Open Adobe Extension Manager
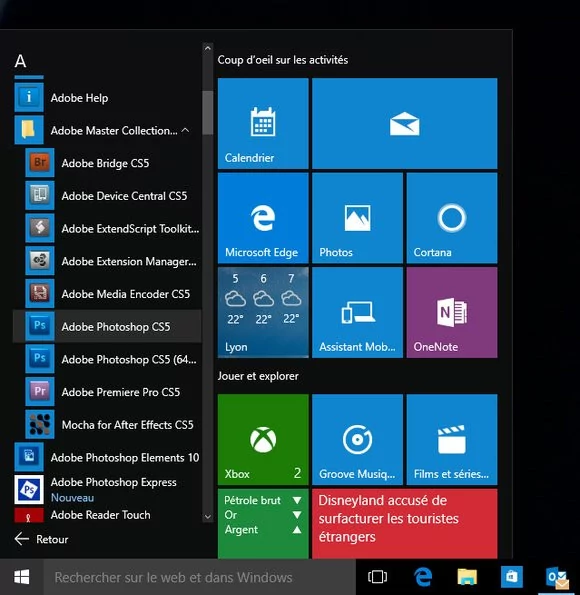Image resolution: width=580 pixels, height=595 pixels. point(107,261)
